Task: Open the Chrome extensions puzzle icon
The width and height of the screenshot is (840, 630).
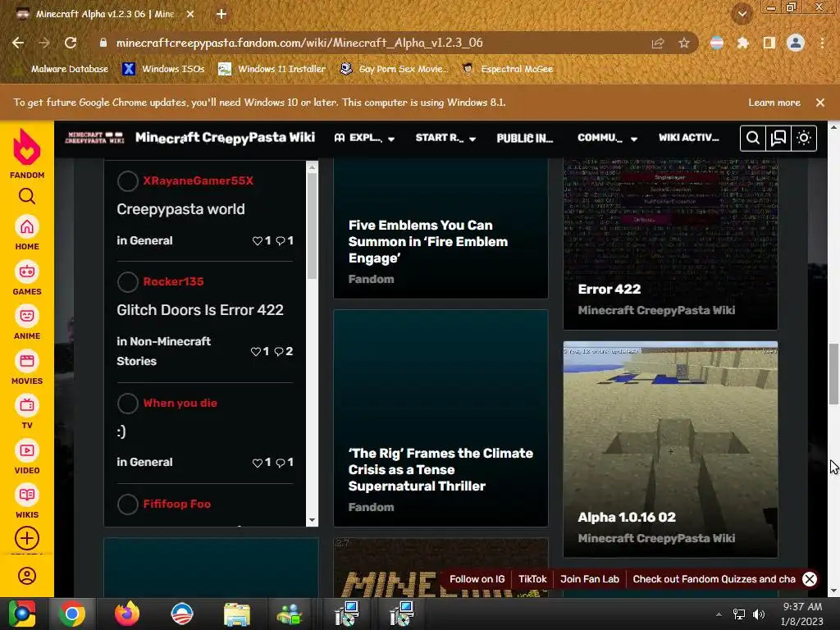Action: 742,43
